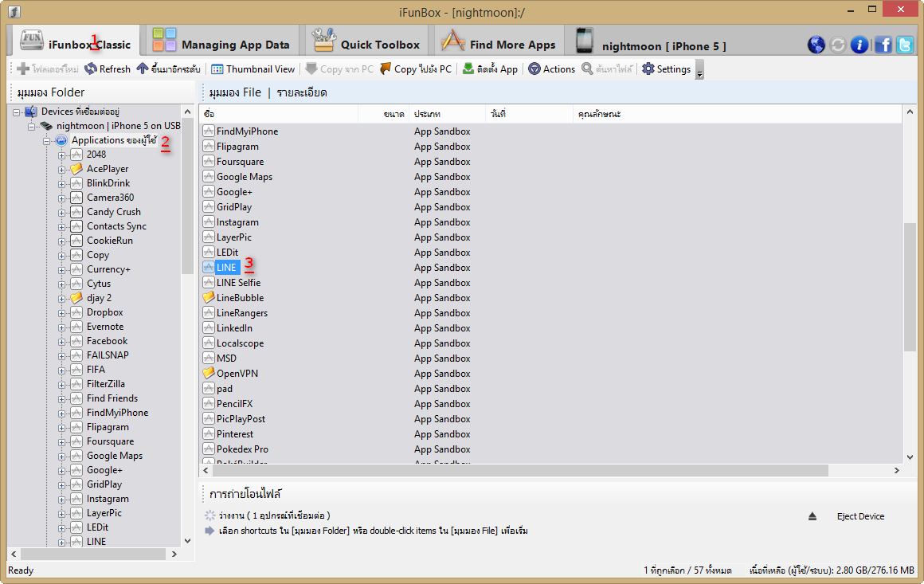Select Pokedex Pro in the file list
Screen dimensions: 924x584
[242, 449]
